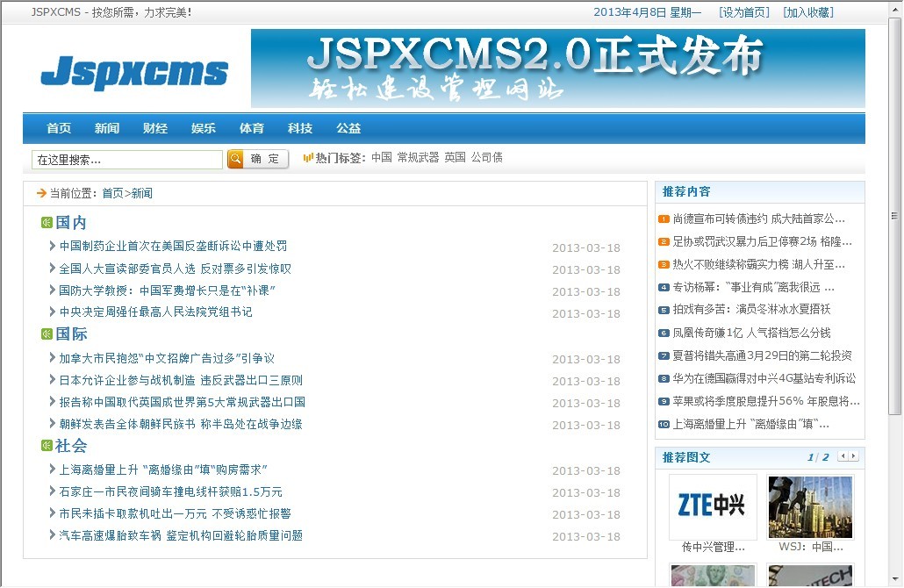The height and width of the screenshot is (588, 904).
Task: Click caption 传中兴管理... under the ZTE image
Action: (x=714, y=547)
